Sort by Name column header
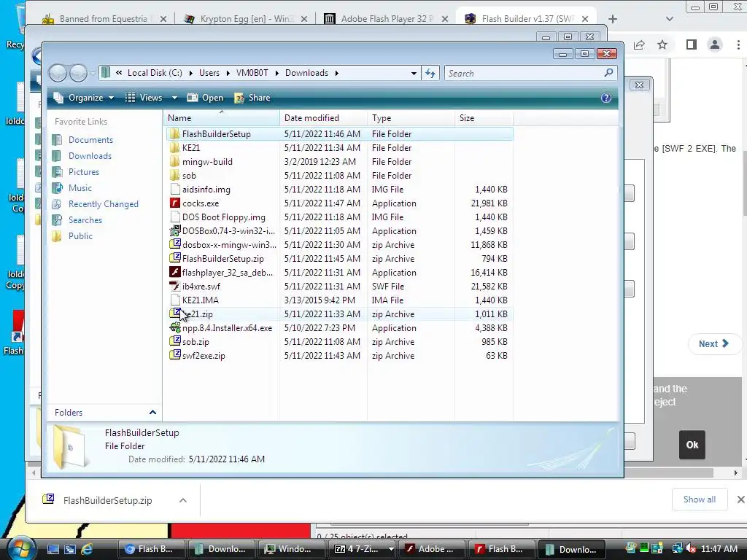The image size is (747, 560). click(222, 117)
